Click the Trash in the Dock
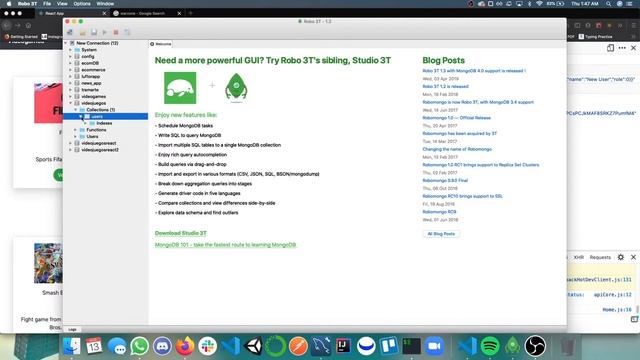Viewport: 640px width, 360px height. coord(568,346)
